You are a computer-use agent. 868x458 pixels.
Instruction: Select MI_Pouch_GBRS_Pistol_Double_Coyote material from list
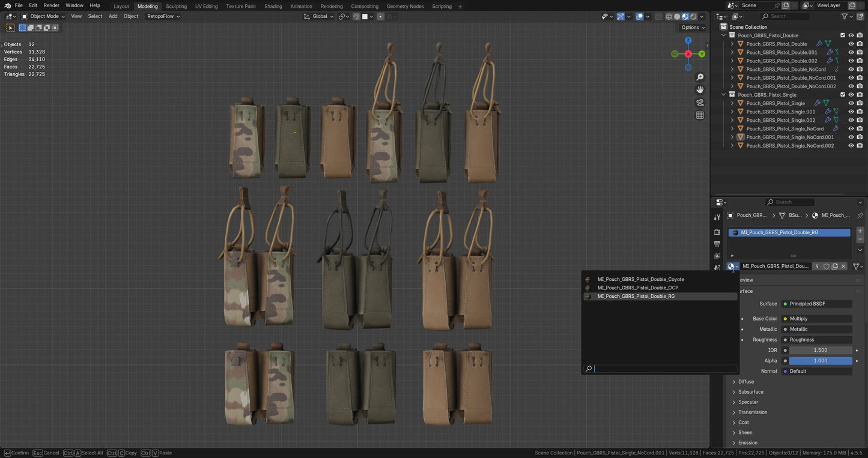(x=640, y=279)
